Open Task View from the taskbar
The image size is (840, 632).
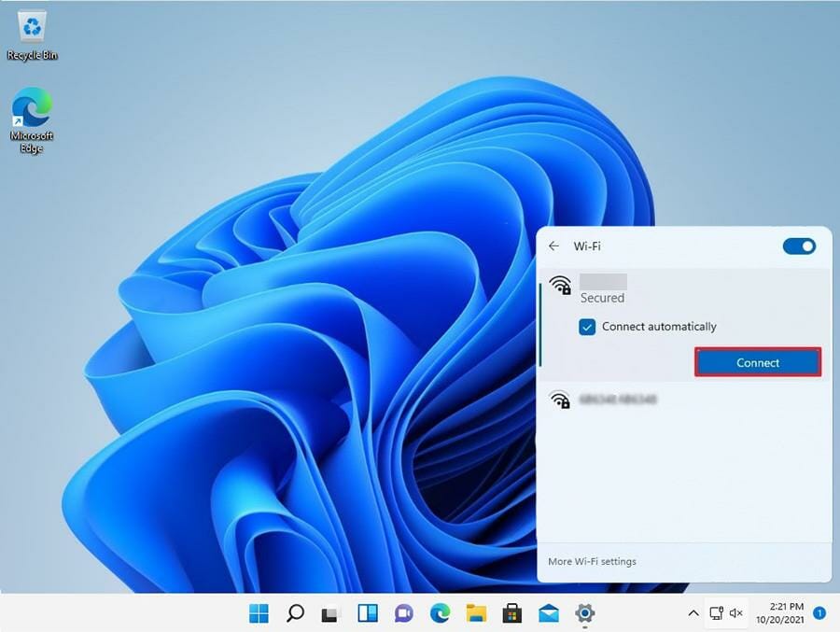(330, 613)
